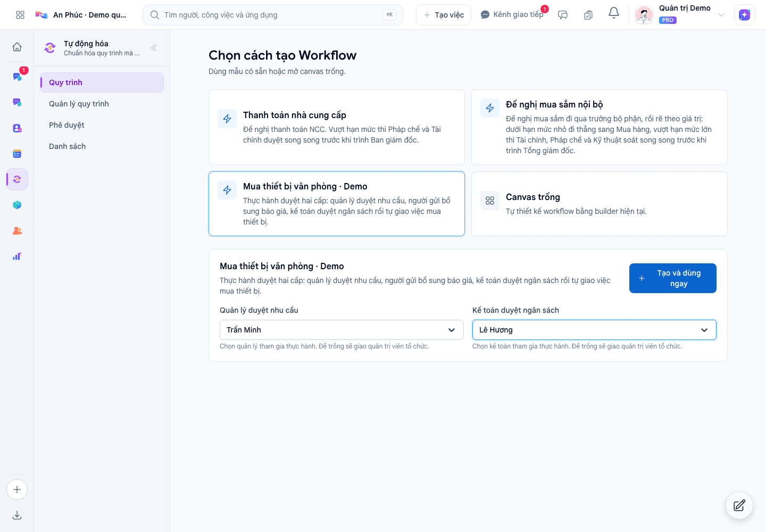Choose Mua thiết bị văn phòng Demo card
766x532 pixels.
337,204
